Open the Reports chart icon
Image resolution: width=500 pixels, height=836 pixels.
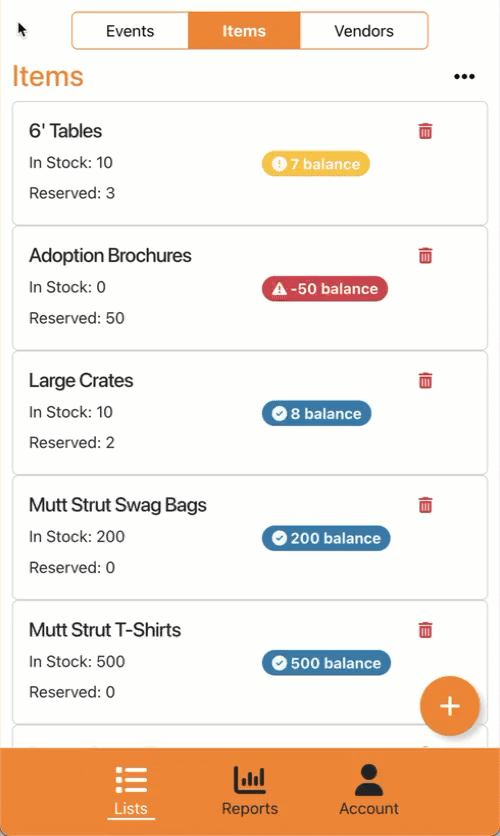[249, 779]
